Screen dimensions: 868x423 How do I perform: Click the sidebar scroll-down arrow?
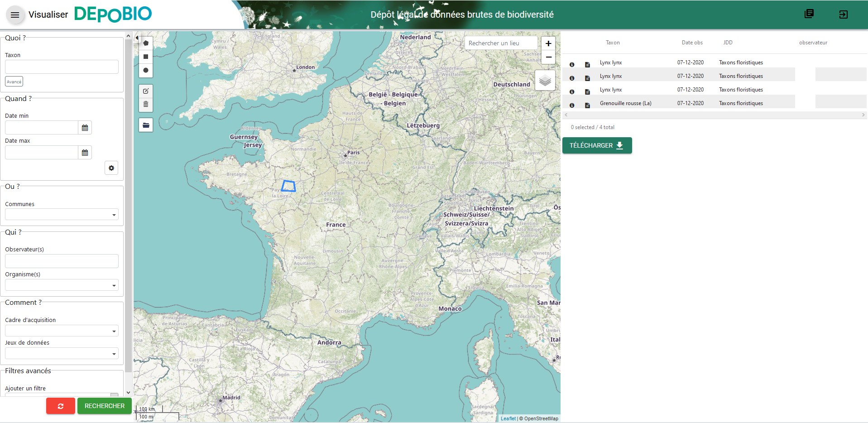coord(129,393)
